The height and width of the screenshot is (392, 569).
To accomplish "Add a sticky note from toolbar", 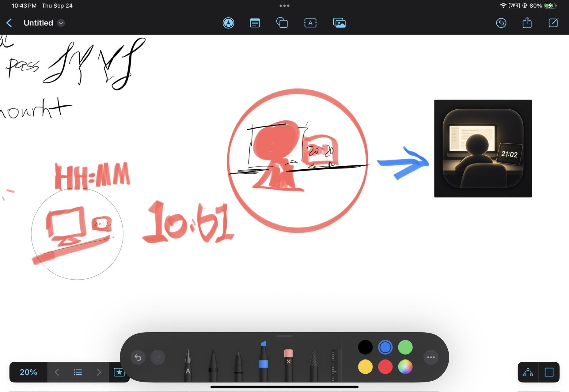I will click(255, 23).
